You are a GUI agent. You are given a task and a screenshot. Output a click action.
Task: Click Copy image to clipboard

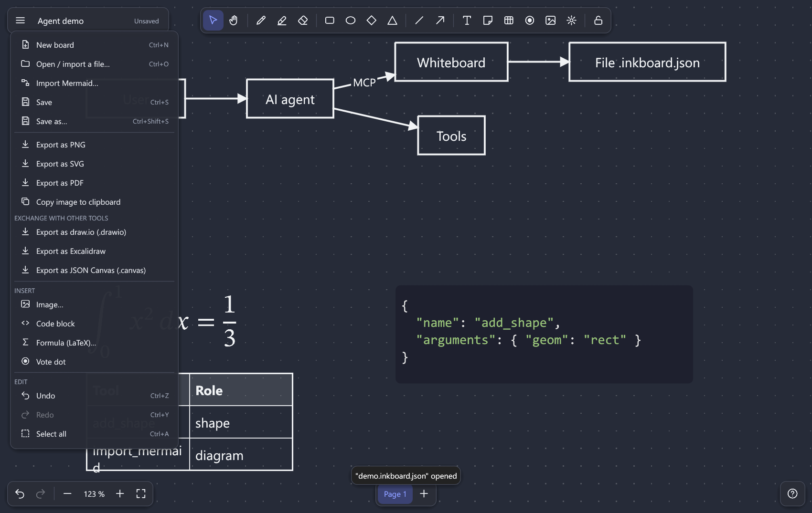95,202
